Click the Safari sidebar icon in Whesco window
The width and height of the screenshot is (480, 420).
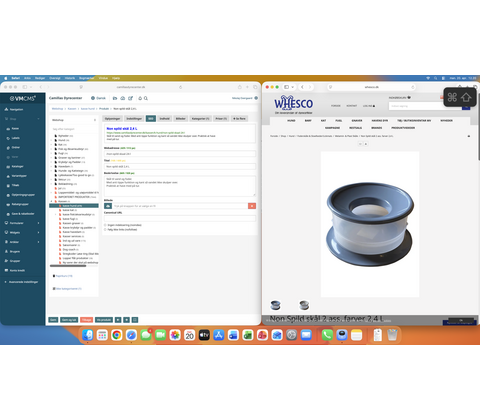286,87
